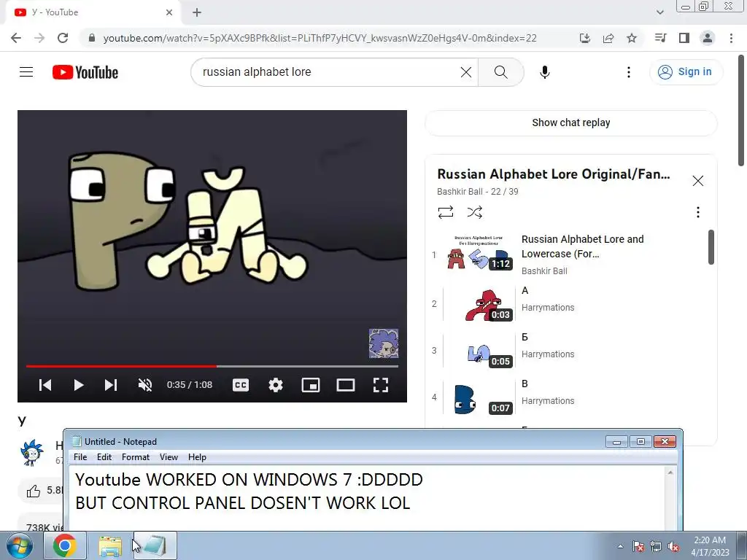Play playlist video Russian Alphabet Lore and Lowercase
This screenshot has height=560, width=747.
click(x=570, y=254)
